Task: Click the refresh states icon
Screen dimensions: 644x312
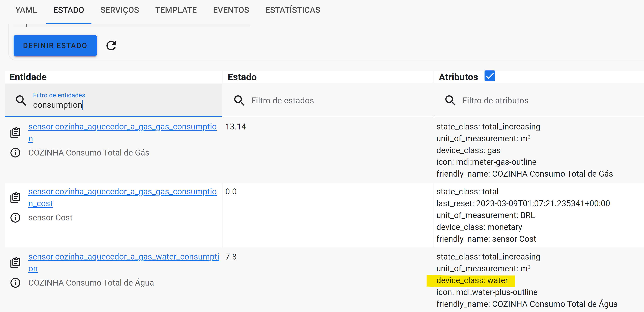Action: (x=112, y=46)
